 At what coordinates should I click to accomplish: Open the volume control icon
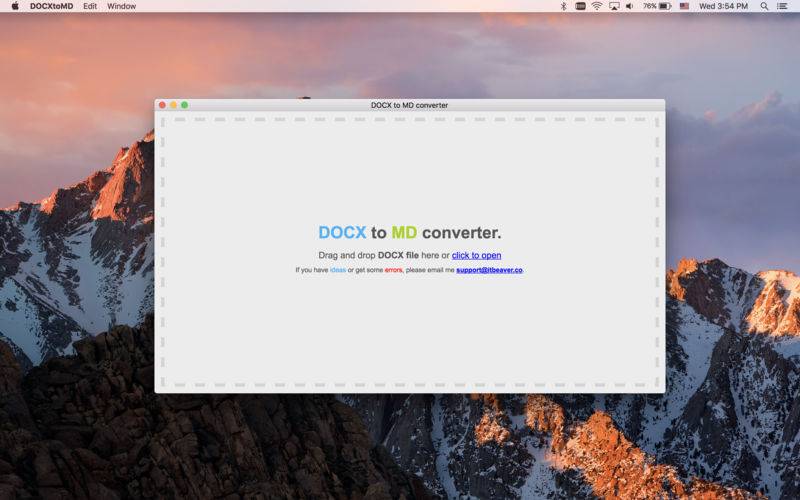tap(629, 6)
